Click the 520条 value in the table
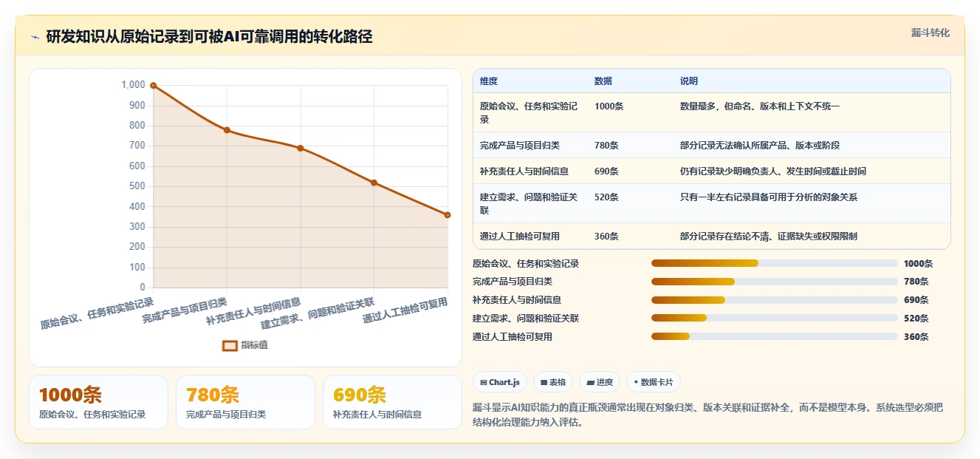 (x=607, y=197)
